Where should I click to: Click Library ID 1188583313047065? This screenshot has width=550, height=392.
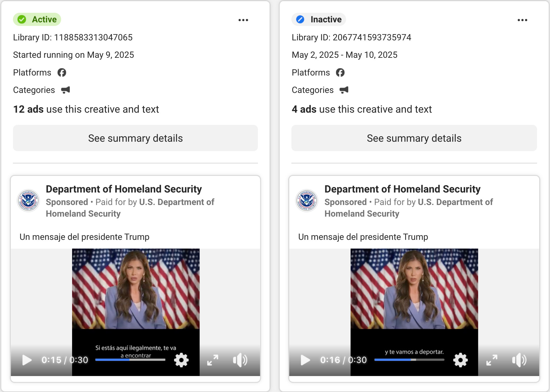[x=73, y=37]
